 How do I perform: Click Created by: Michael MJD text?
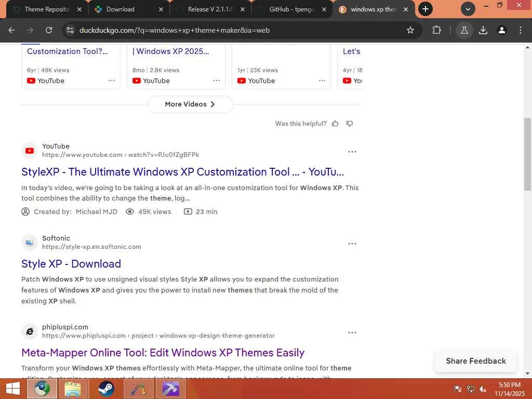point(75,212)
